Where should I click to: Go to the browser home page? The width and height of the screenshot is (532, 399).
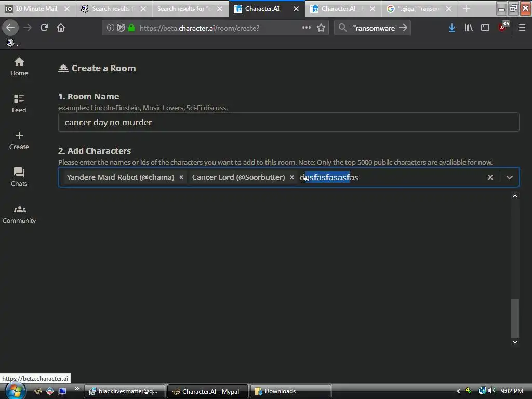[x=61, y=28]
